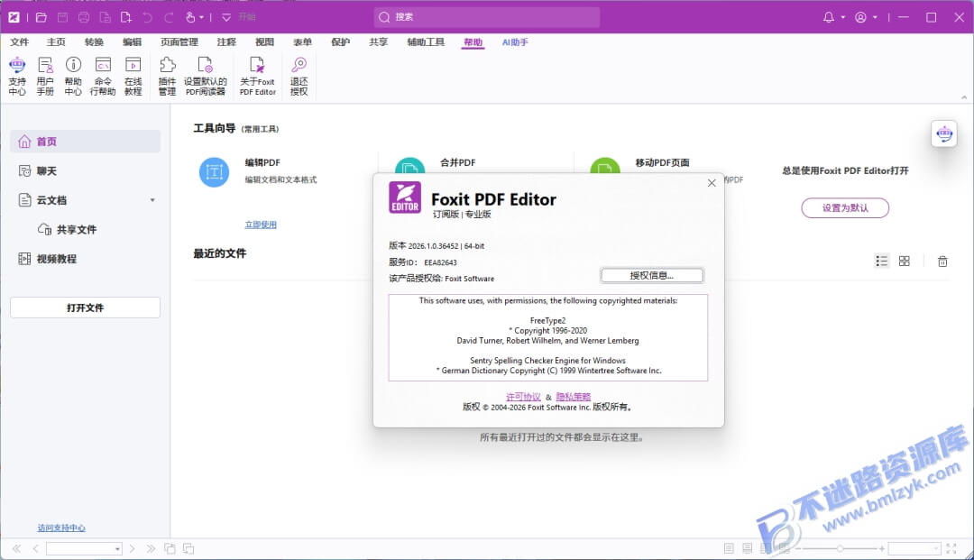The width and height of the screenshot is (974, 560).
Task: Click the Open File (打开文件) button
Action: pyautogui.click(x=85, y=308)
